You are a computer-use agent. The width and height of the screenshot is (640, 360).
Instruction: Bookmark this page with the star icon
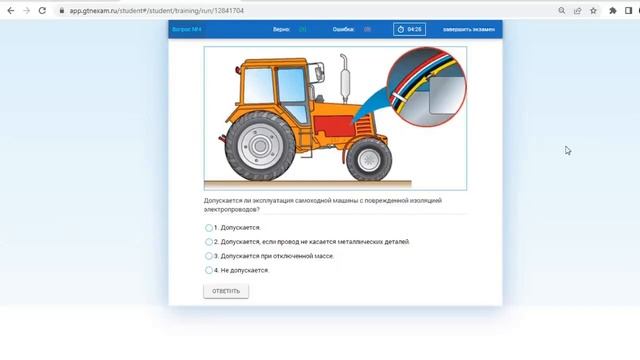click(x=593, y=11)
